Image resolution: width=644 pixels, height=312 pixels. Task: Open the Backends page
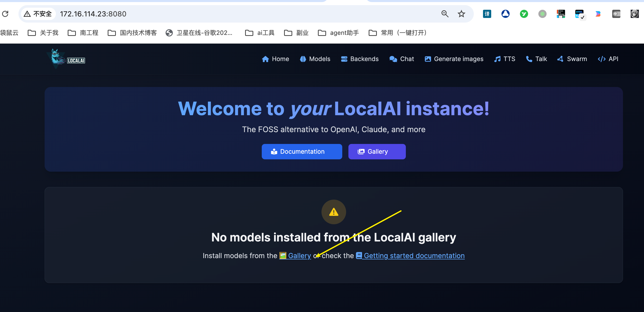pos(360,59)
